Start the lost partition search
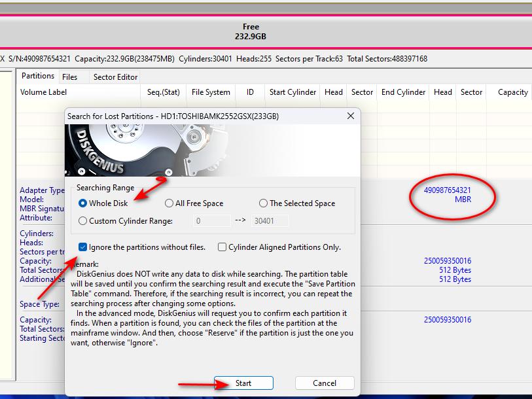Screen dimensions: 532x399 click(243, 383)
